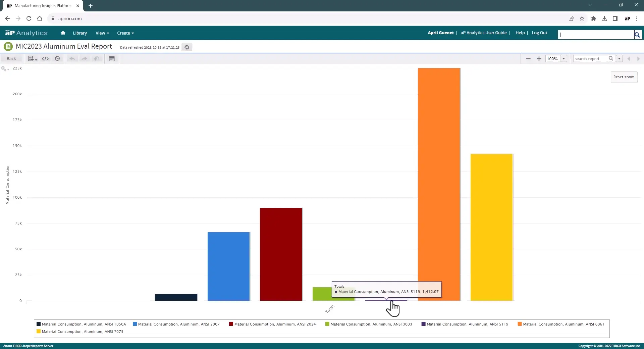The width and height of the screenshot is (644, 349).
Task: Select the export report icon
Action: point(30,59)
